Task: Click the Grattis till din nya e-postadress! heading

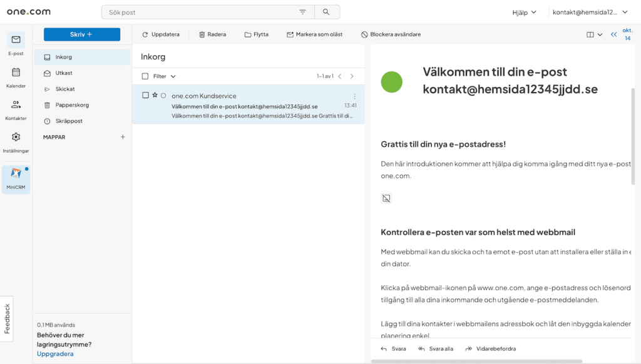Action: coord(444,144)
